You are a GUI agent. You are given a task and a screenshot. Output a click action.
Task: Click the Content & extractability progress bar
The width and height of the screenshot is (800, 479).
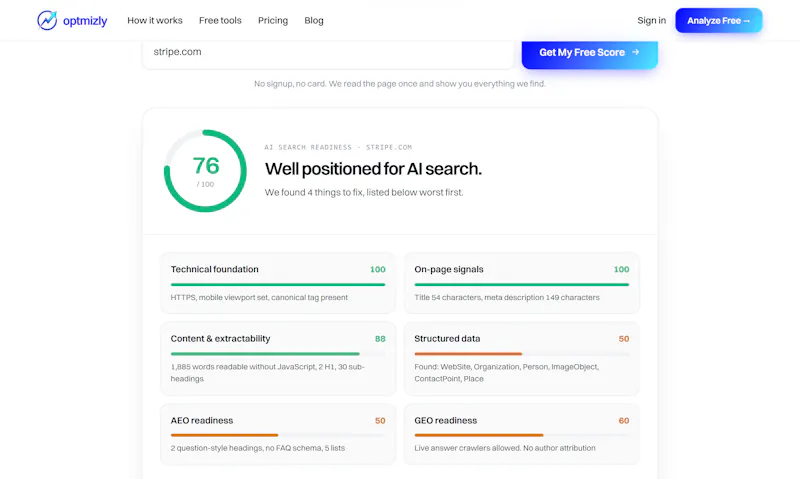point(278,354)
